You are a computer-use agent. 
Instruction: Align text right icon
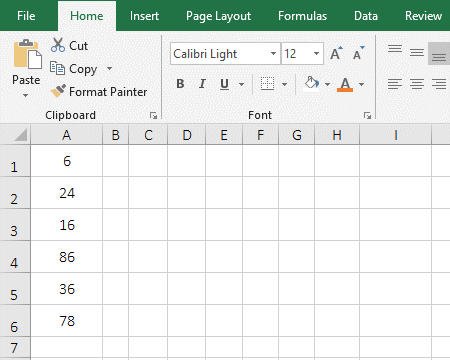coord(439,84)
